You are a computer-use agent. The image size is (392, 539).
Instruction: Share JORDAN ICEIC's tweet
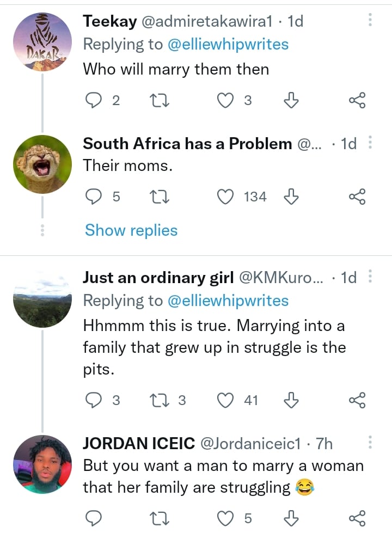[x=357, y=518]
